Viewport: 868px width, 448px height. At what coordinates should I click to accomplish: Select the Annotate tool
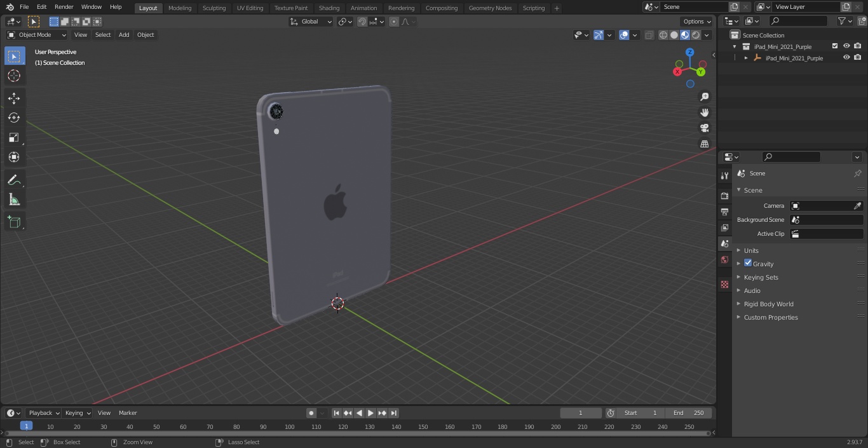click(x=14, y=180)
